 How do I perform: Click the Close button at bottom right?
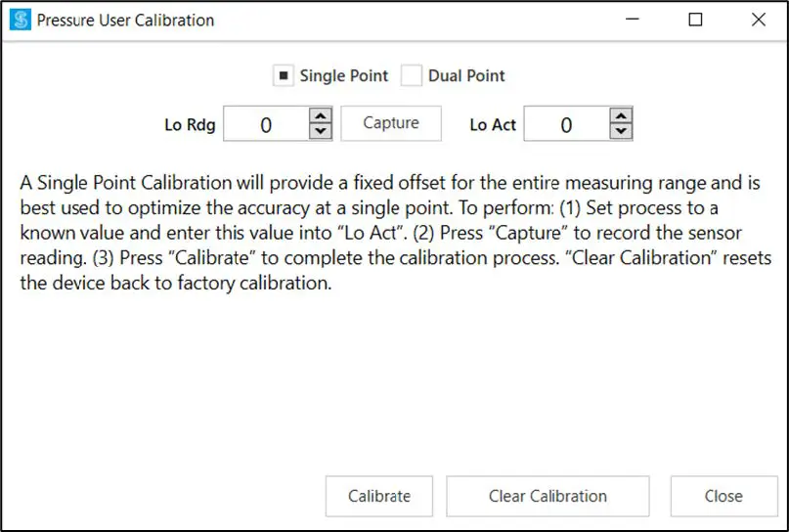723,496
